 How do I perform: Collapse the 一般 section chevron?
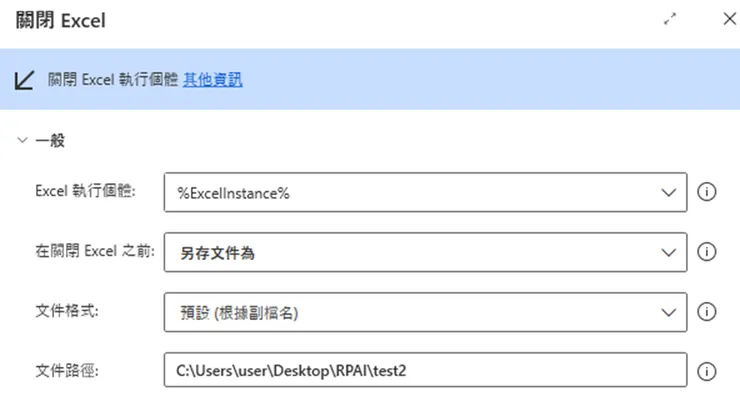coord(22,140)
